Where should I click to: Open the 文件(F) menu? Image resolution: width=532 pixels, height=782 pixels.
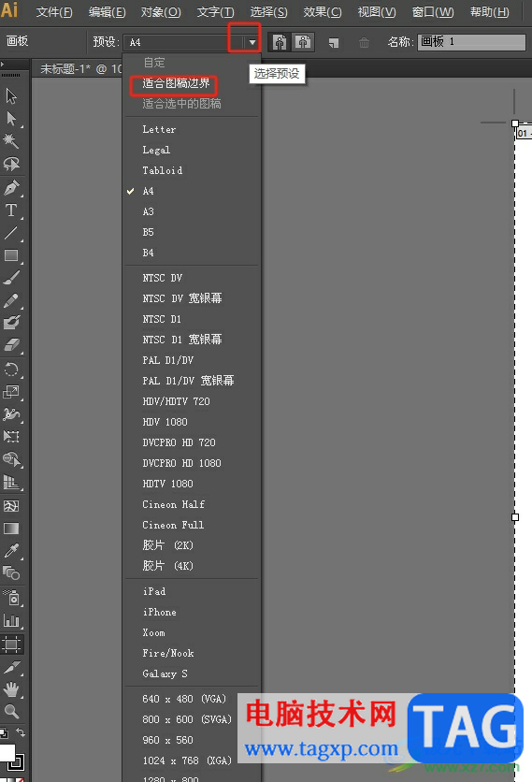click(x=54, y=11)
